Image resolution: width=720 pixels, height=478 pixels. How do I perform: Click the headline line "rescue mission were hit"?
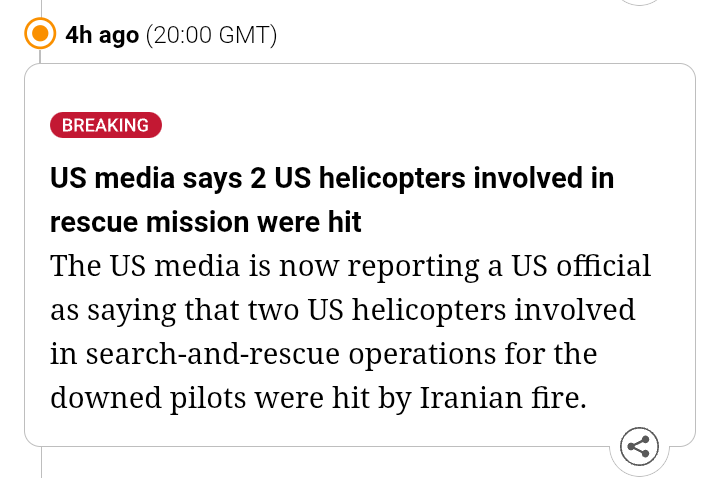[206, 221]
